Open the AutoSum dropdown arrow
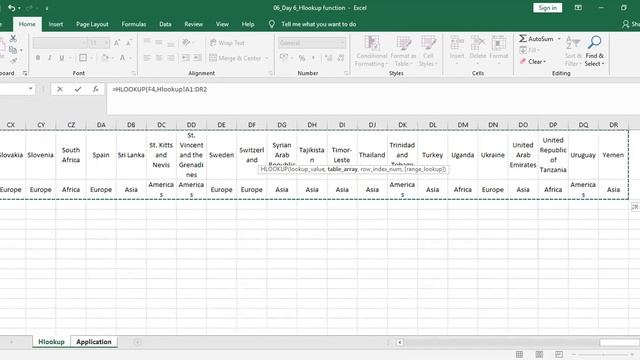640x360 pixels. tap(559, 39)
